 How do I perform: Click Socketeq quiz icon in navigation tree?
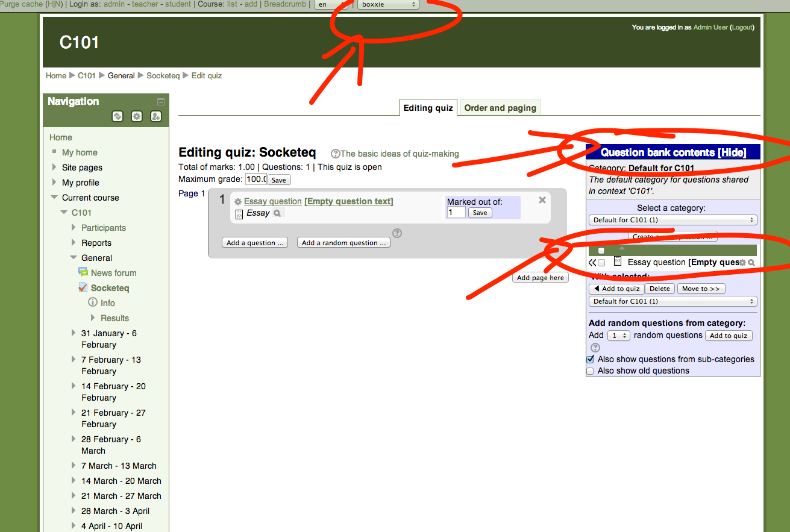[x=83, y=287]
